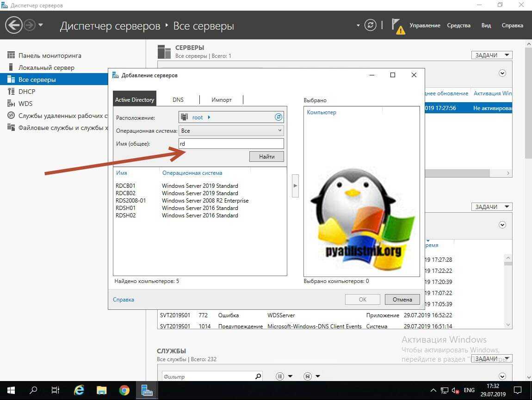This screenshot has height=400, width=532.
Task: Open the notifications flag icon
Action: (397, 25)
